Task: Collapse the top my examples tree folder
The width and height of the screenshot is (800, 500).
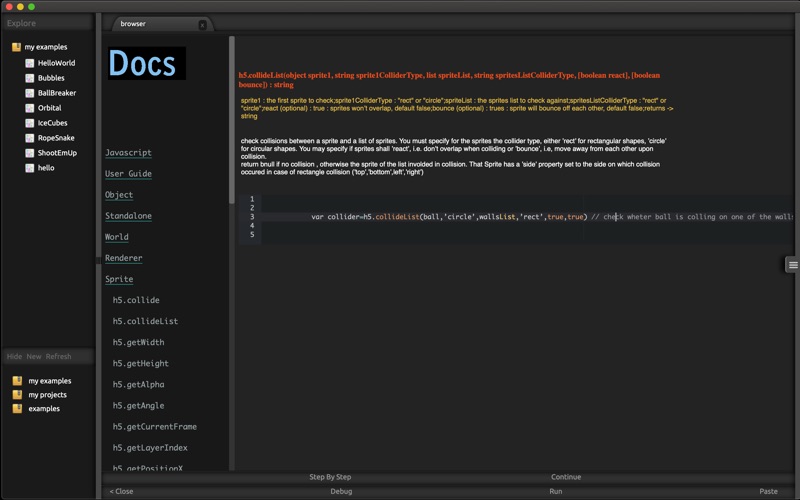Action: pos(46,47)
